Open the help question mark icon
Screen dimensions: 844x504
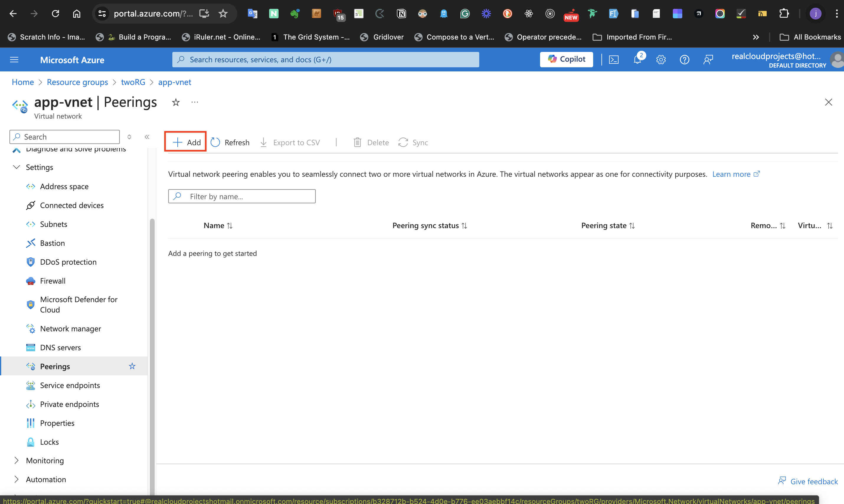tap(684, 60)
